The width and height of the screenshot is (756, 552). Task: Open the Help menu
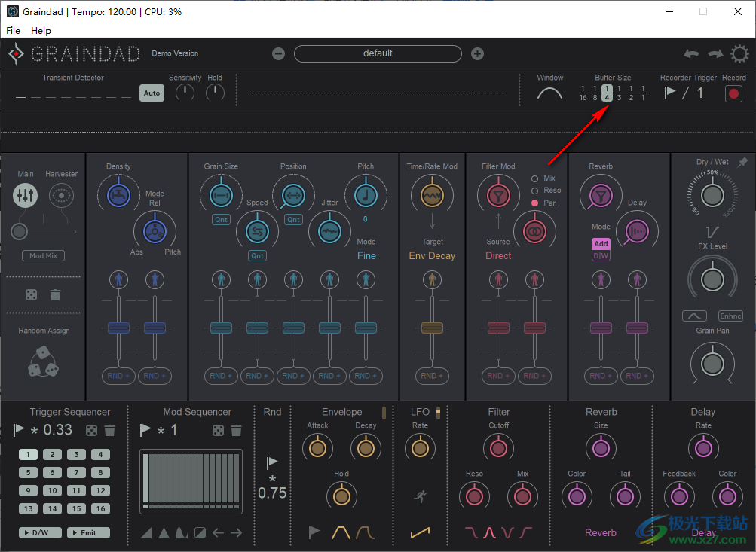[x=41, y=30]
